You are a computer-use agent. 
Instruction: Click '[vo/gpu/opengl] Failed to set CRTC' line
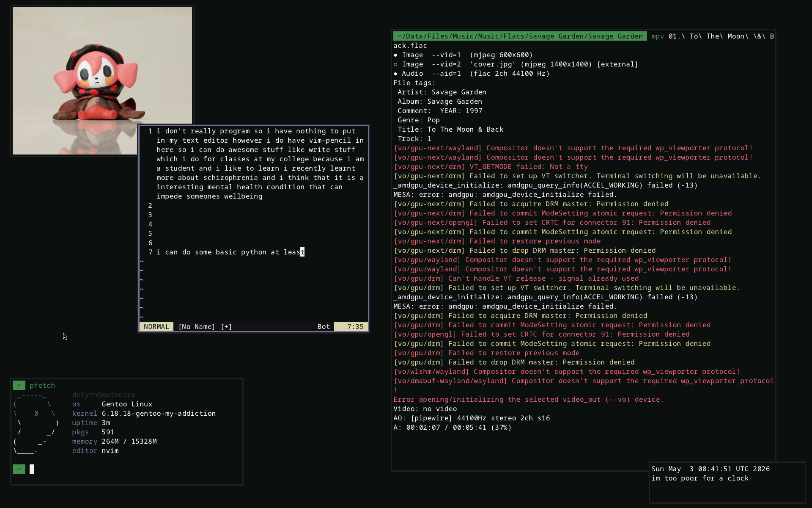click(x=542, y=334)
